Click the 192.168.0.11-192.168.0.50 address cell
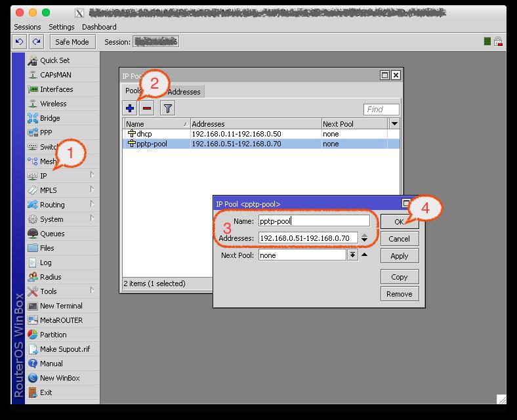 point(236,134)
